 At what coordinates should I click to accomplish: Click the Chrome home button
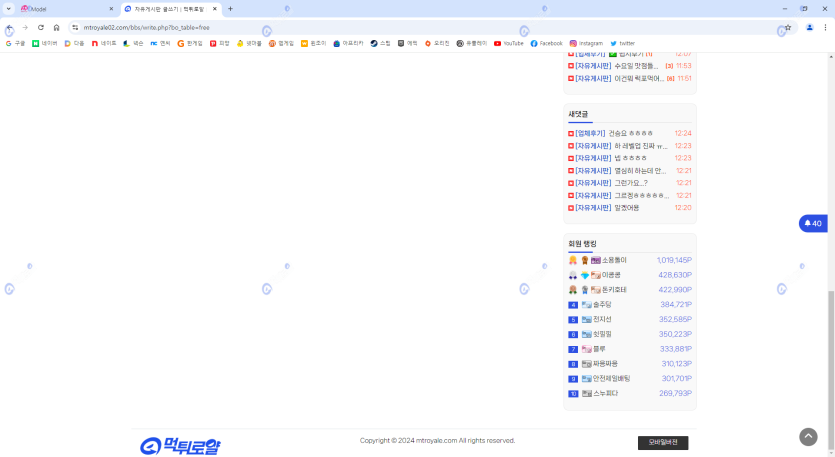click(x=57, y=27)
